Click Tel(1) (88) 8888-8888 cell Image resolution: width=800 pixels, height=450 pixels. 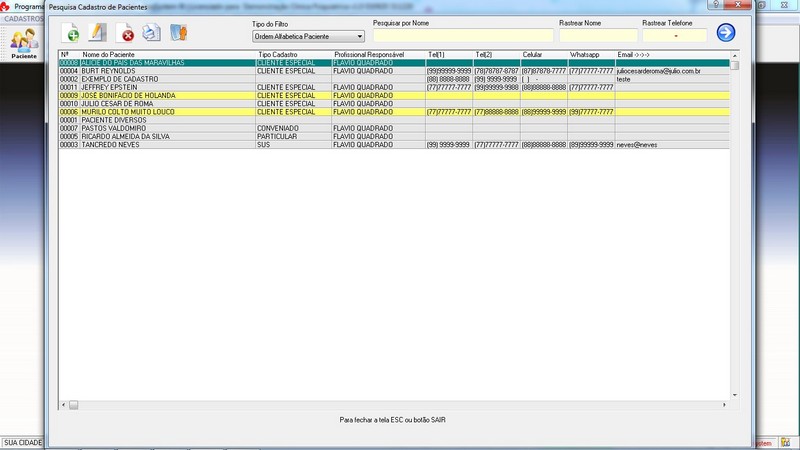(x=448, y=79)
